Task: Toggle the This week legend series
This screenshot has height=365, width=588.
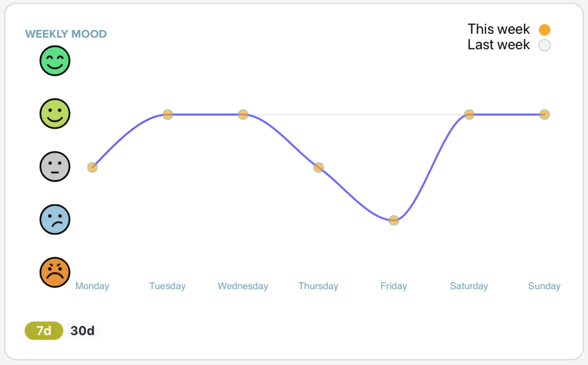Action: (x=498, y=29)
